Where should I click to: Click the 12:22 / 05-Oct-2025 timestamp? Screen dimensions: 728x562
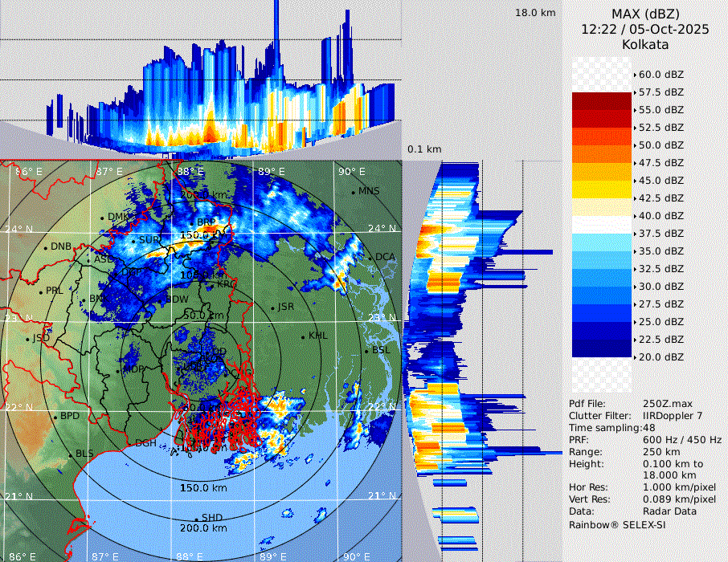click(645, 29)
